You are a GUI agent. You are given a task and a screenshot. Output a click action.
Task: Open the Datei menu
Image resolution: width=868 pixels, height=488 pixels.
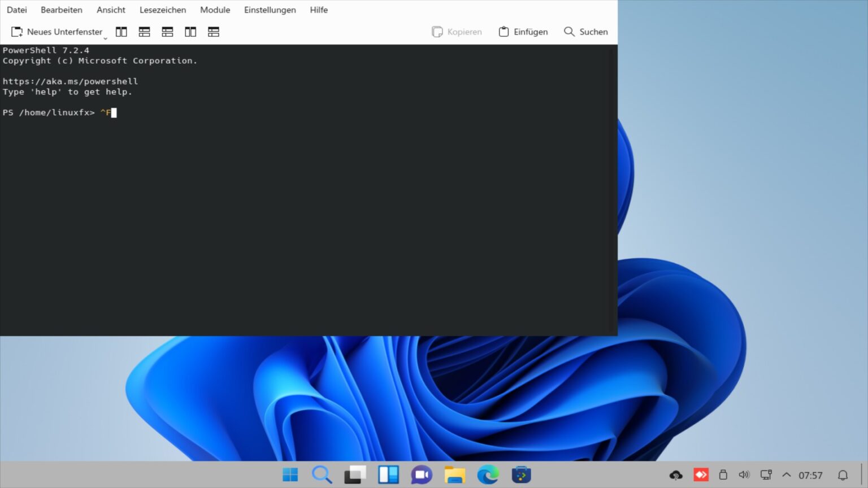coord(17,10)
